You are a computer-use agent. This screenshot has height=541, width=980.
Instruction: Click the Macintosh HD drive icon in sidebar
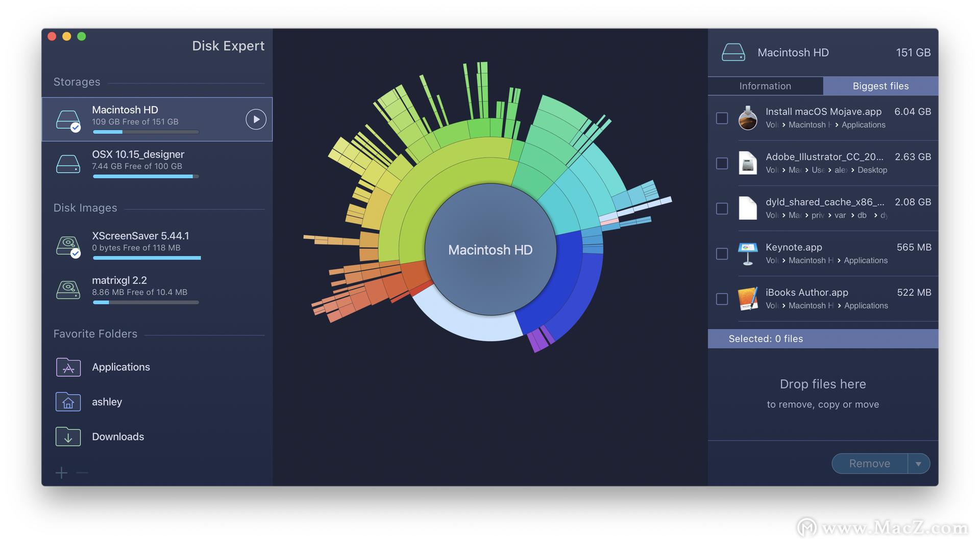click(x=68, y=120)
